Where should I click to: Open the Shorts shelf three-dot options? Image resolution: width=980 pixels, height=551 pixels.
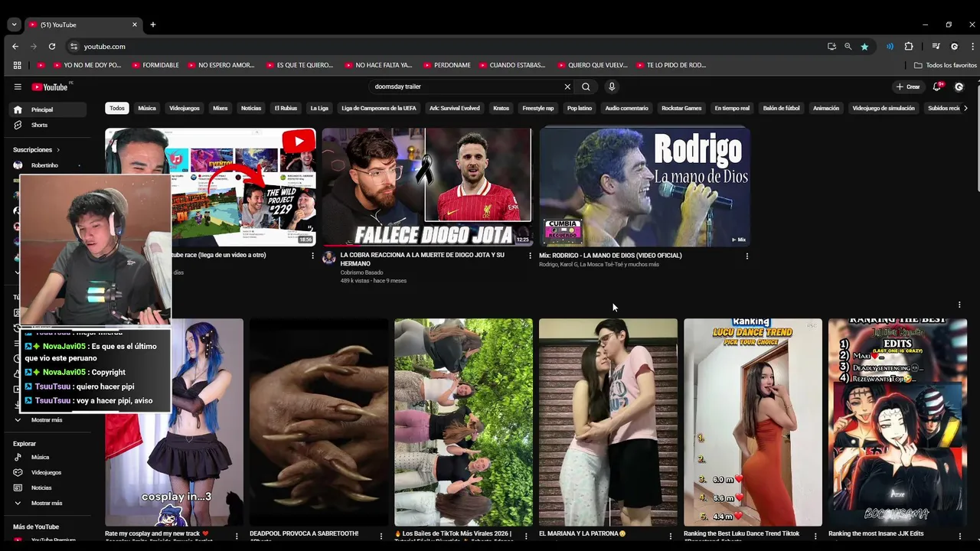click(959, 305)
